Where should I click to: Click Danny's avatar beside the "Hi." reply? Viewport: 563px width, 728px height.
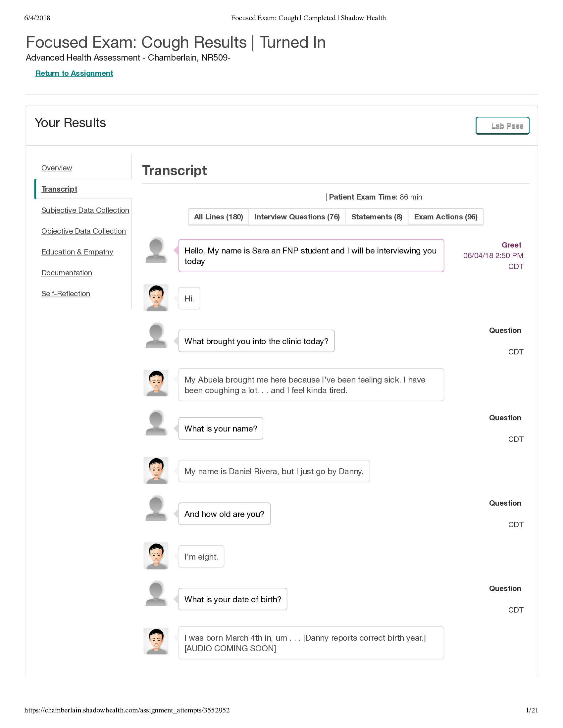(x=156, y=298)
